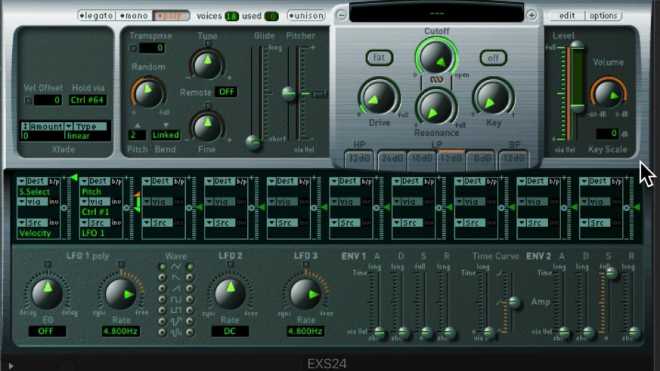The image size is (660, 371).
Task: Click the filter fat button
Action: pos(379,58)
